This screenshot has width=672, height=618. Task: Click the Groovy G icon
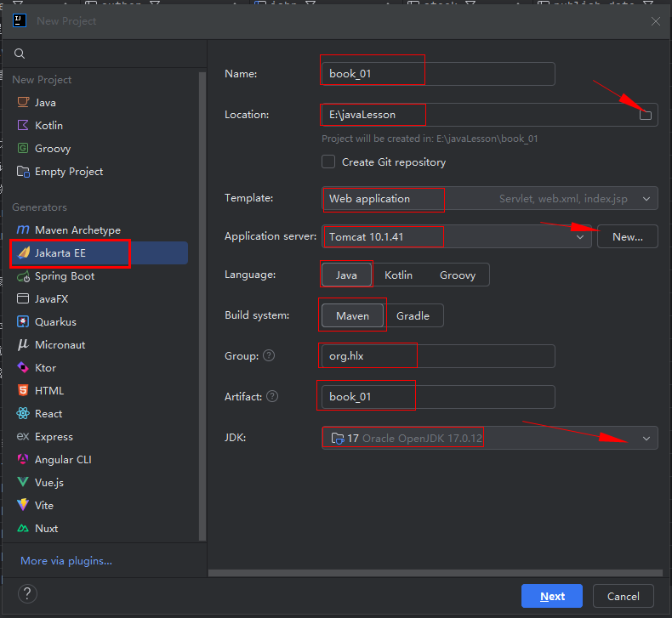pyautogui.click(x=23, y=148)
